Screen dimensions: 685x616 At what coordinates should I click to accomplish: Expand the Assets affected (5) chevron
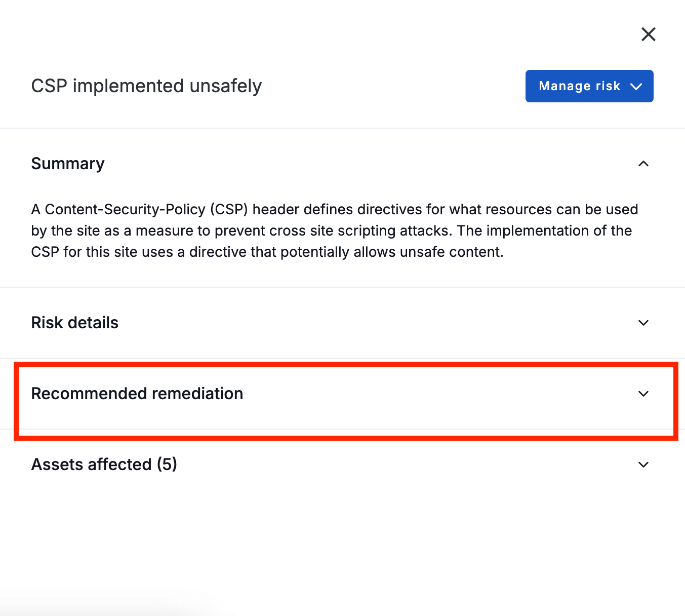tap(643, 465)
